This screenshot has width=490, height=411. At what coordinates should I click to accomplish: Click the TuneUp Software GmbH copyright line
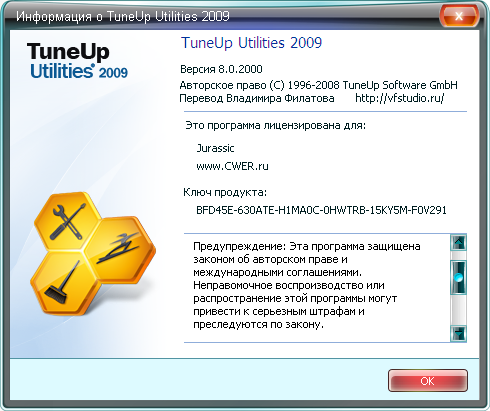click(x=318, y=85)
